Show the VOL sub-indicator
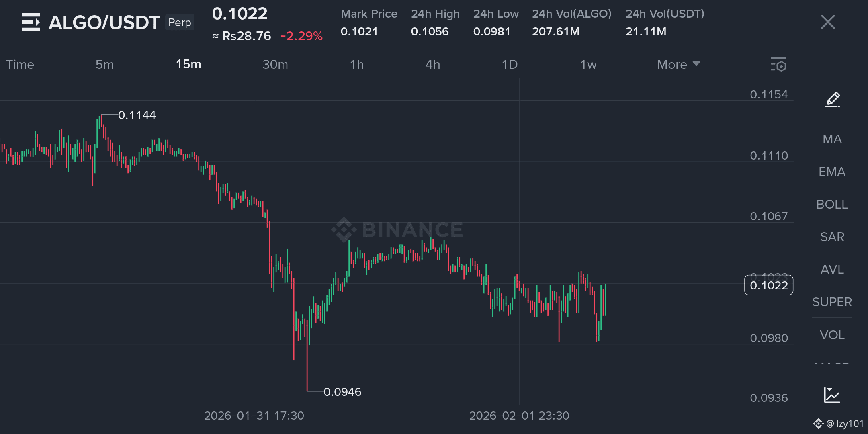 click(x=832, y=335)
